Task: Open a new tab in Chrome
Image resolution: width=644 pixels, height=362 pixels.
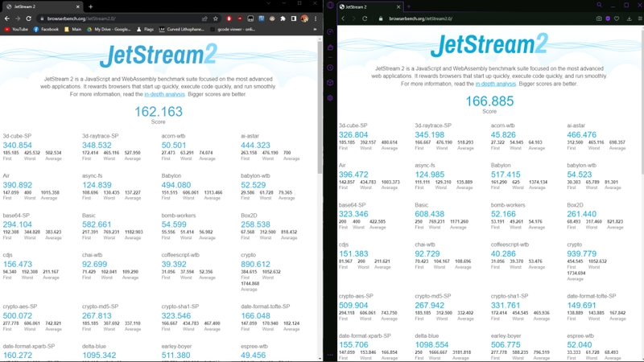Action: point(91,6)
